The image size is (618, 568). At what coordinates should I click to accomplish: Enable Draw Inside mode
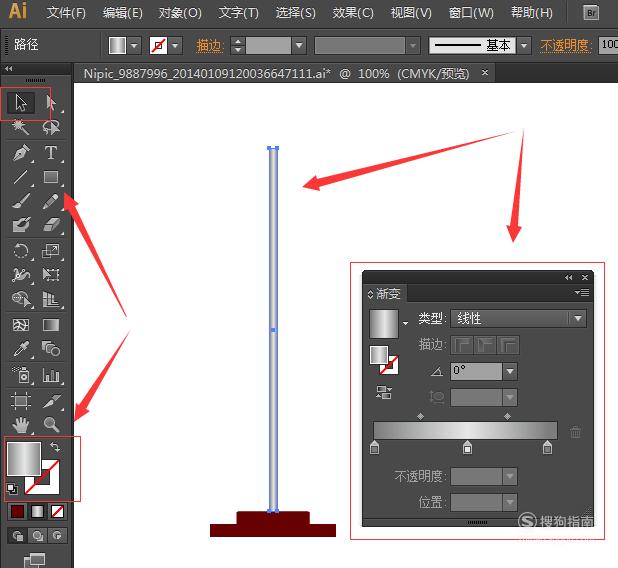click(58, 536)
